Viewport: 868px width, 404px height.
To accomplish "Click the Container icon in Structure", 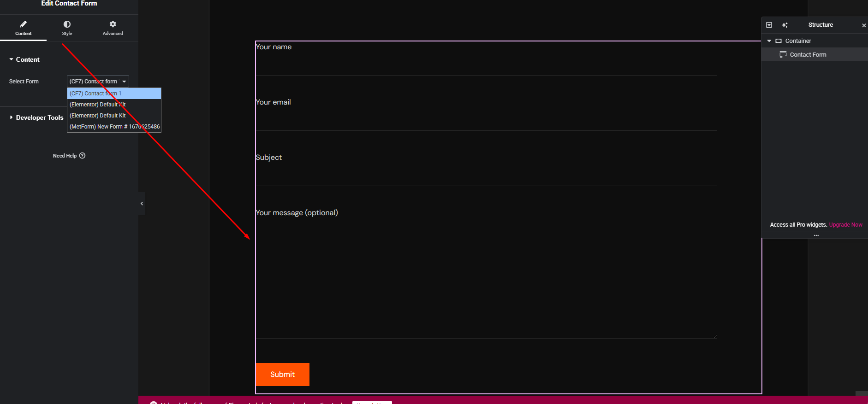I will (779, 41).
